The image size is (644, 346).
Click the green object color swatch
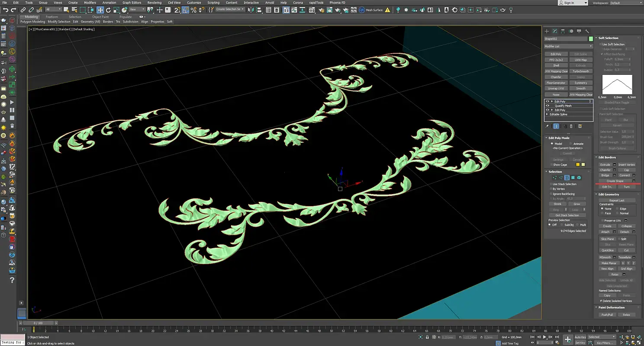(x=591, y=39)
